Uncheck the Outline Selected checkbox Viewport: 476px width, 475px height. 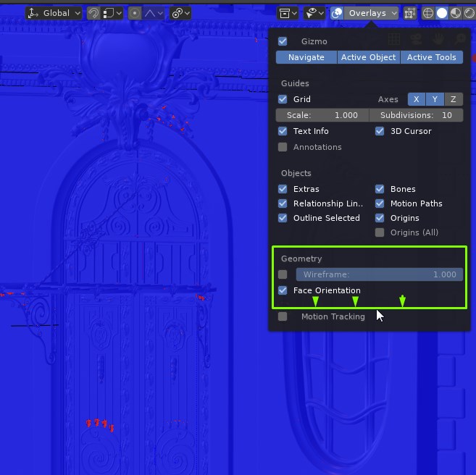tap(283, 218)
